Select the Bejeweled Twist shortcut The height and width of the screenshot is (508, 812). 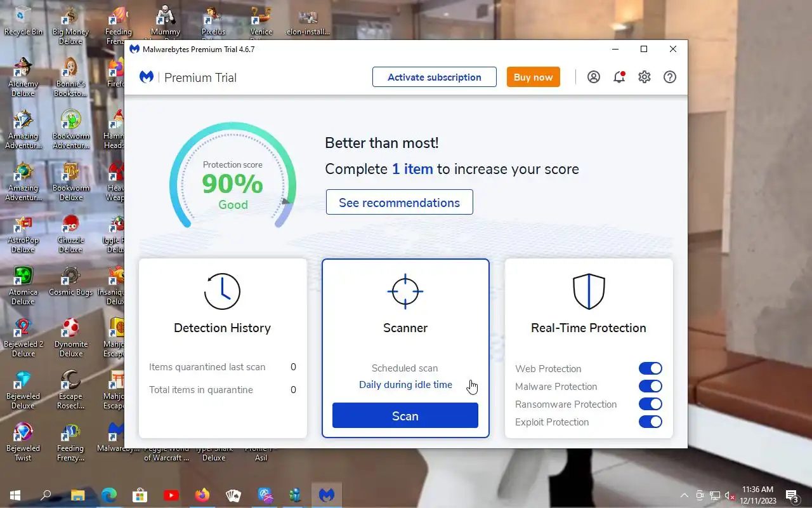[x=23, y=443]
